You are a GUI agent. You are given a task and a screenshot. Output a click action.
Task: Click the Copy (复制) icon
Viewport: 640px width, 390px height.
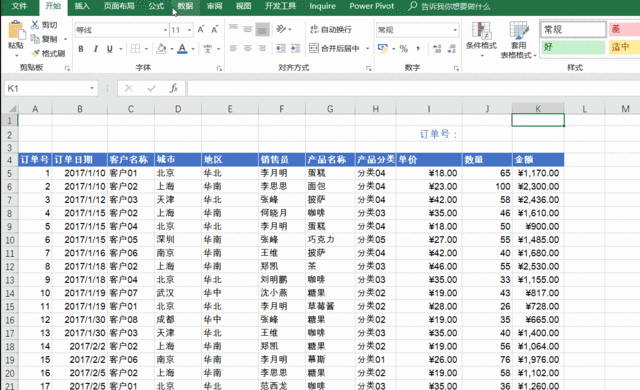pyautogui.click(x=35, y=39)
